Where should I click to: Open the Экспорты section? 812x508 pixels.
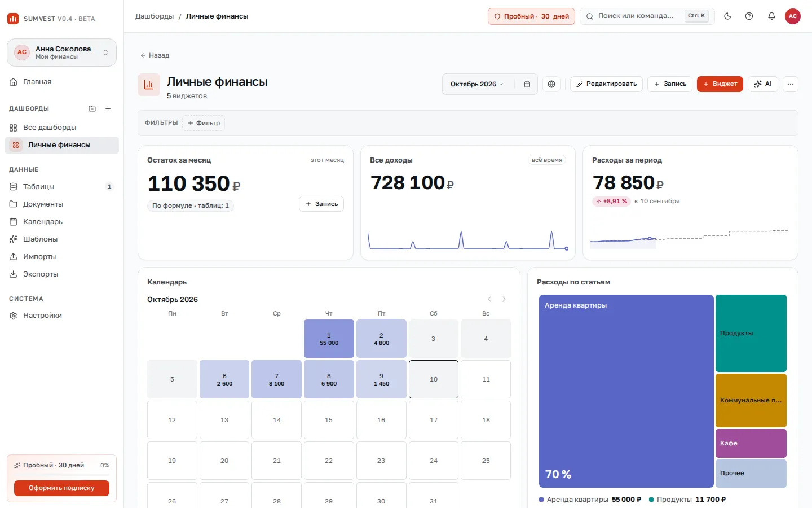(61, 274)
